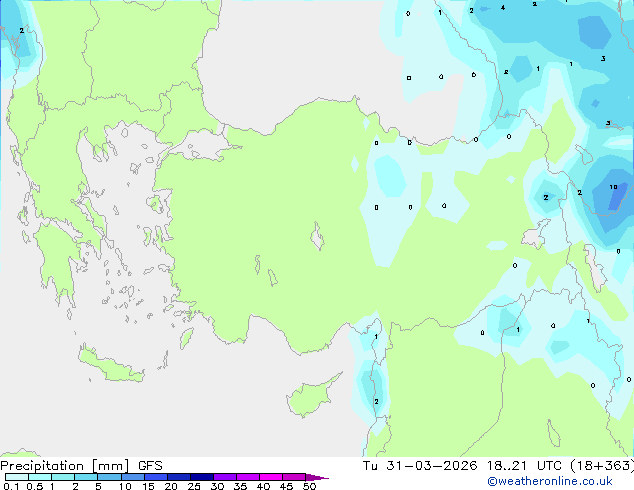The width and height of the screenshot is (634, 490).
Task: Click the '40' legend scale label
Action: pyautogui.click(x=263, y=486)
